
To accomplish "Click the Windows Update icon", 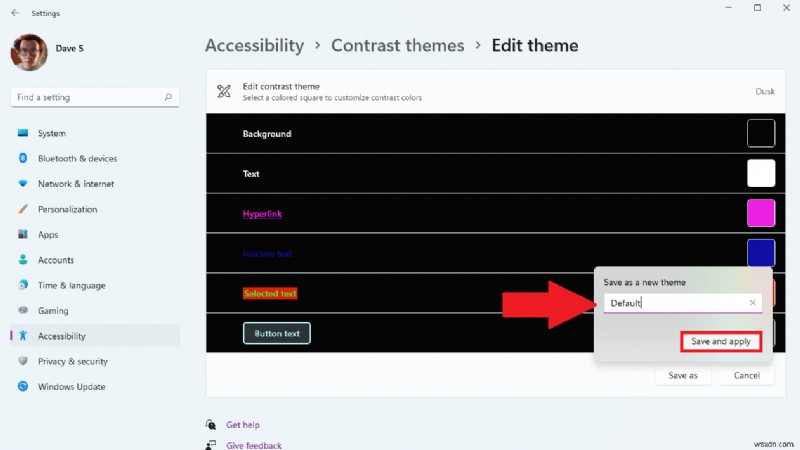I will coord(22,387).
